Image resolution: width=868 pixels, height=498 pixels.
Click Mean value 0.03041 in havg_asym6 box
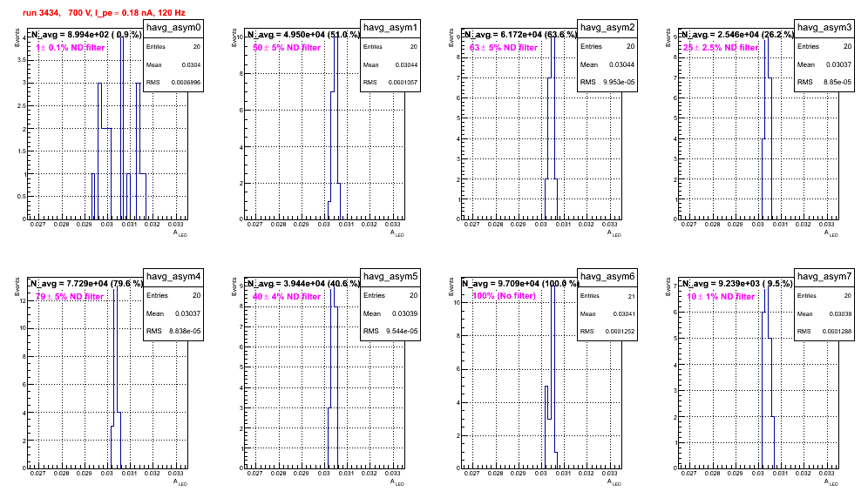tap(625, 313)
